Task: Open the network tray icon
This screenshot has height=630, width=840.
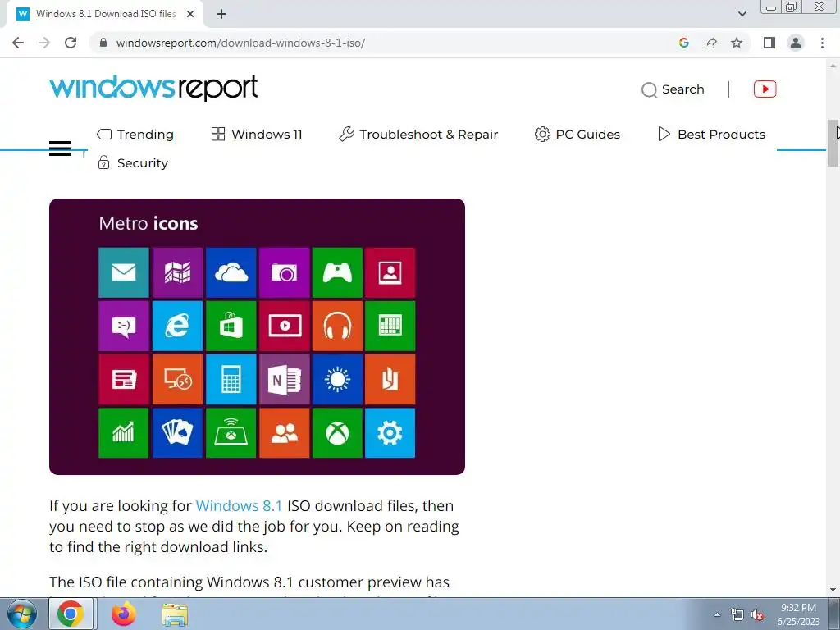Action: [737, 615]
